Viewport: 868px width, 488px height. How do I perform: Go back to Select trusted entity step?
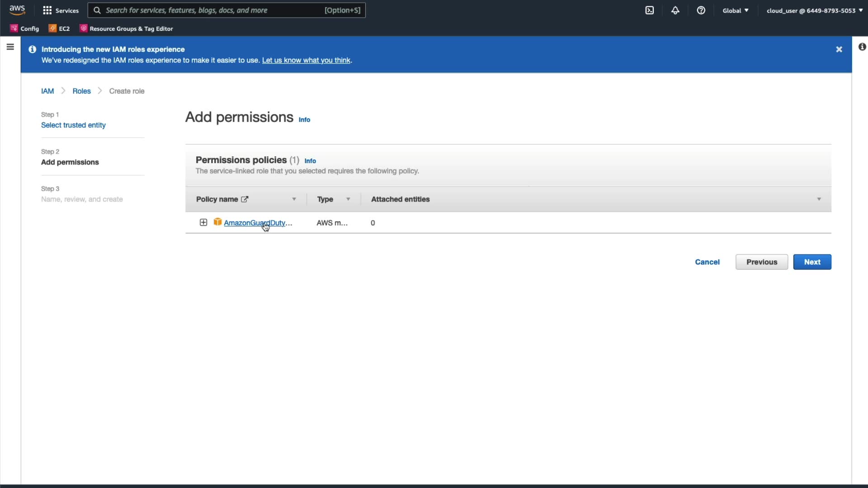coord(73,125)
